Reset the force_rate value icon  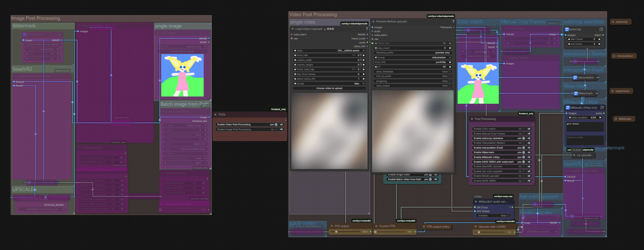point(361,55)
